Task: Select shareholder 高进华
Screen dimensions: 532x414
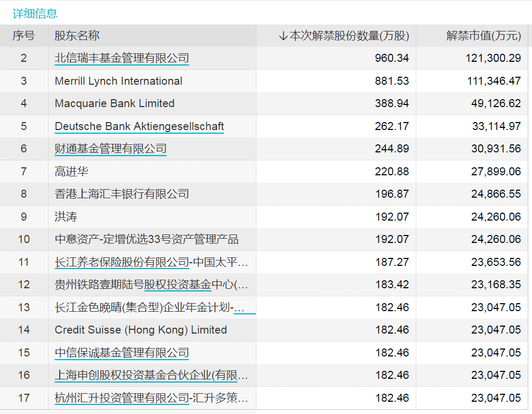Action: 71,171
